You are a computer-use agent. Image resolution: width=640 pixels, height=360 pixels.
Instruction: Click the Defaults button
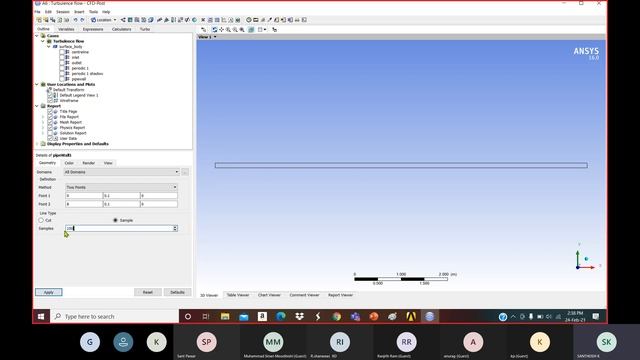[x=178, y=292]
